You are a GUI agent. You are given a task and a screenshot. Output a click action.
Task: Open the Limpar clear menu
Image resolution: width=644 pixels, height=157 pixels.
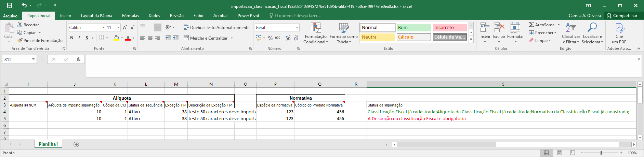[540, 41]
